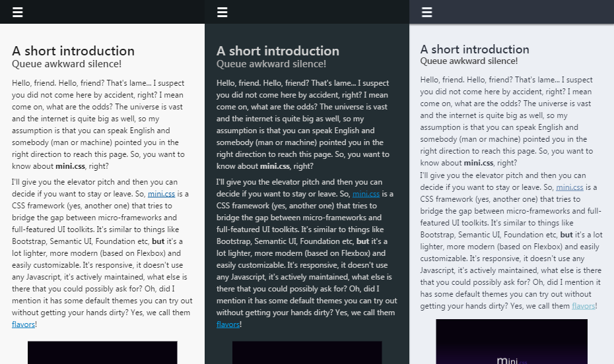
Task: Open the flavors link in the right panel
Action: pos(583,306)
